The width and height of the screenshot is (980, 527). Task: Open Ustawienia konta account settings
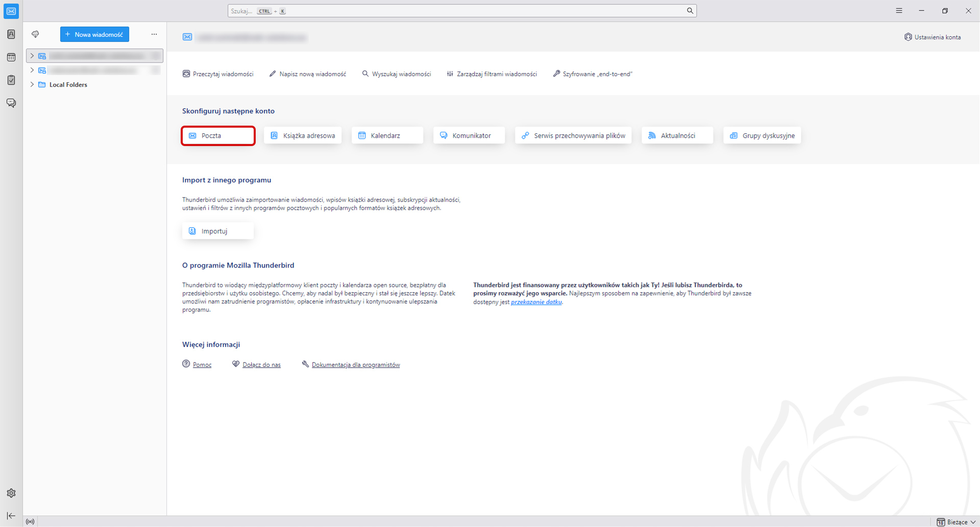[933, 37]
